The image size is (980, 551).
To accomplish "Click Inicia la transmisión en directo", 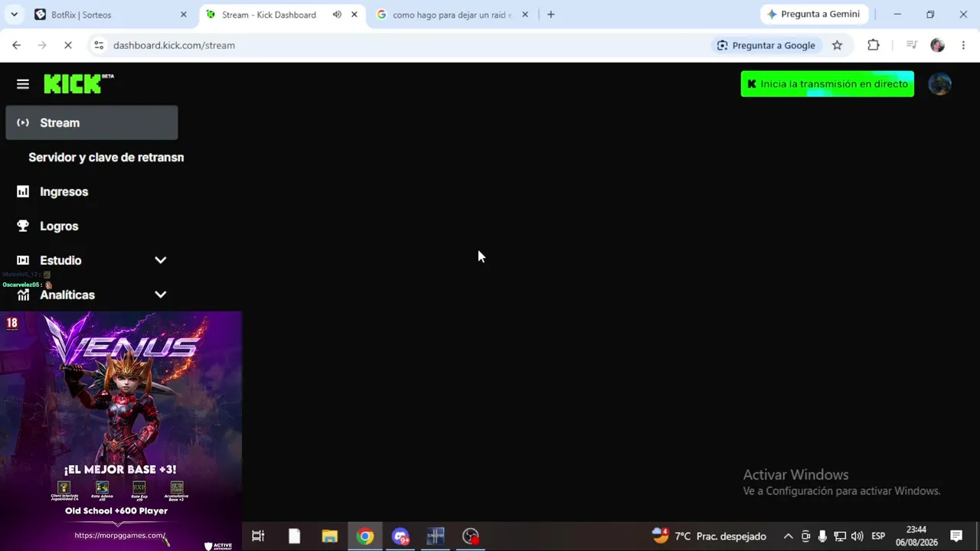I will pyautogui.click(x=827, y=84).
